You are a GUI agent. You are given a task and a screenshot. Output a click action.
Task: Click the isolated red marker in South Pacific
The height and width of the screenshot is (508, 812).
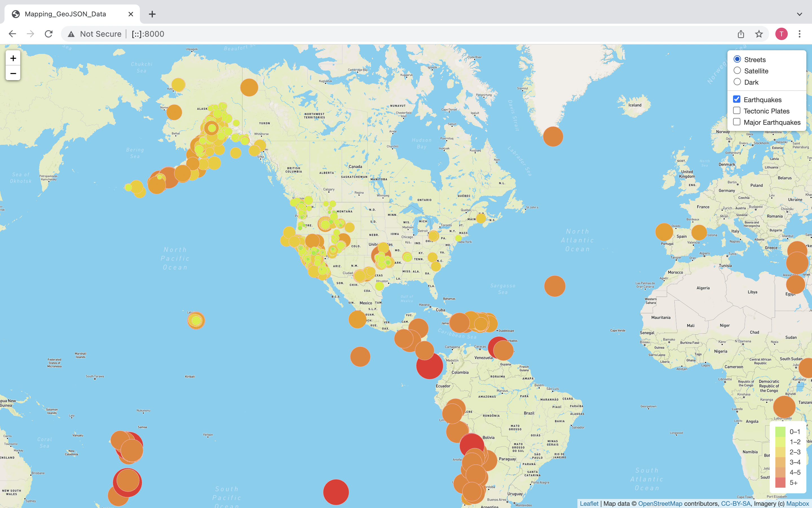click(336, 492)
